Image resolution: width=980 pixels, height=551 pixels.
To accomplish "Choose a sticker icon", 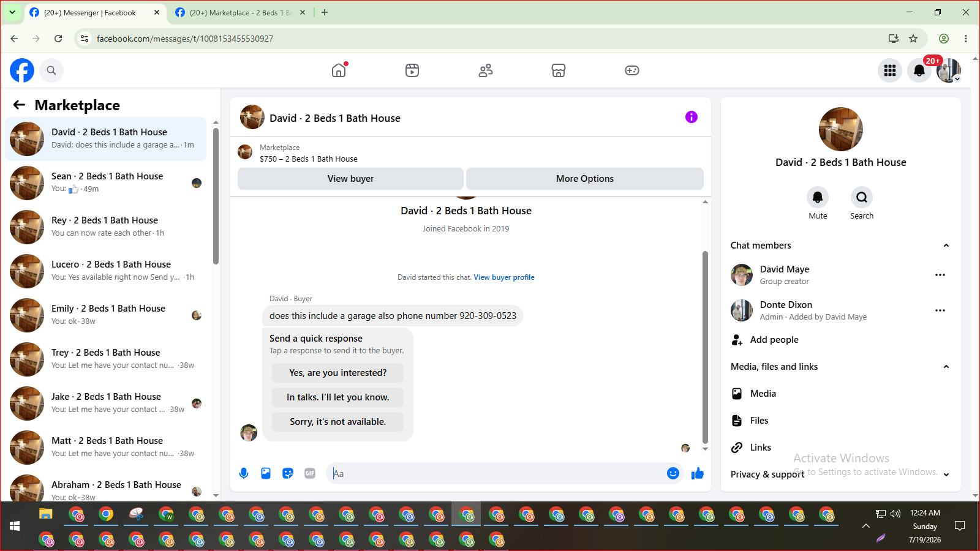I will click(x=288, y=473).
